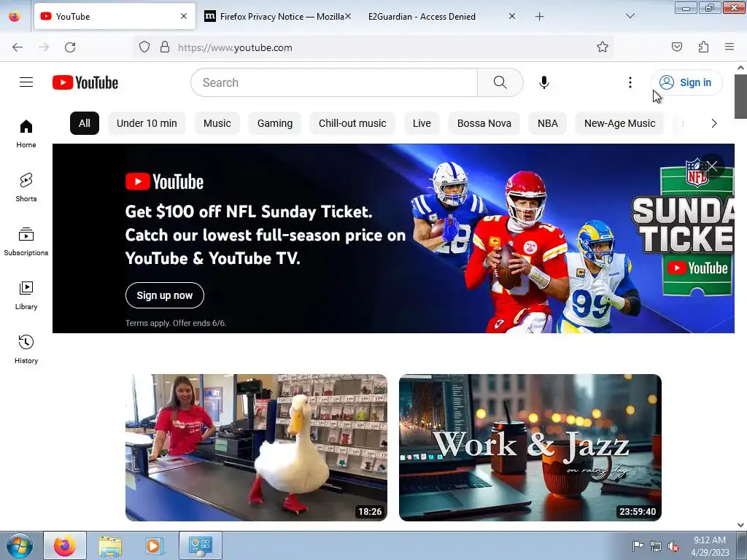Close the Firefox Privacy Notice tab
Viewport: 747px width, 560px height.
point(348,16)
